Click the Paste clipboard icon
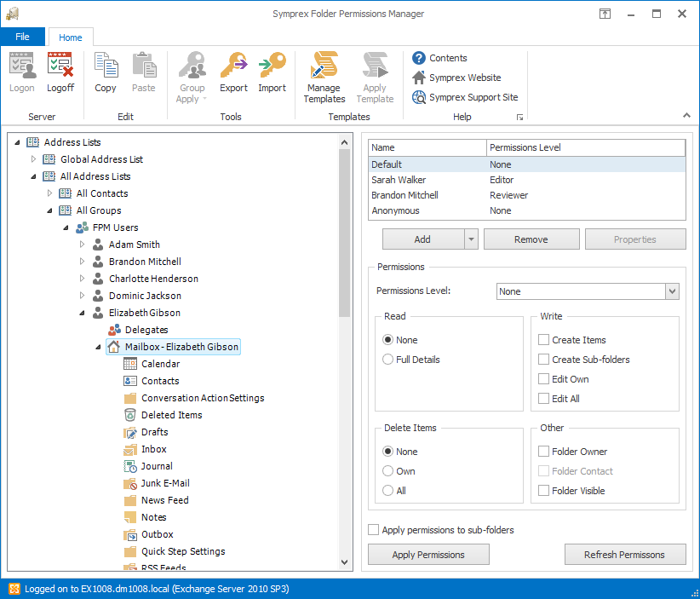The image size is (700, 599). pos(144,65)
